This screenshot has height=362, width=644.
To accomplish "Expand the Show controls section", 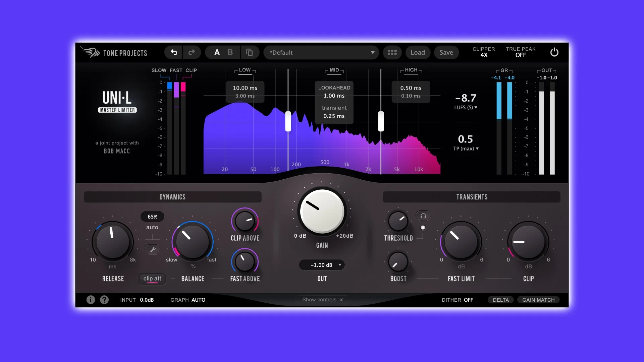I will [322, 300].
